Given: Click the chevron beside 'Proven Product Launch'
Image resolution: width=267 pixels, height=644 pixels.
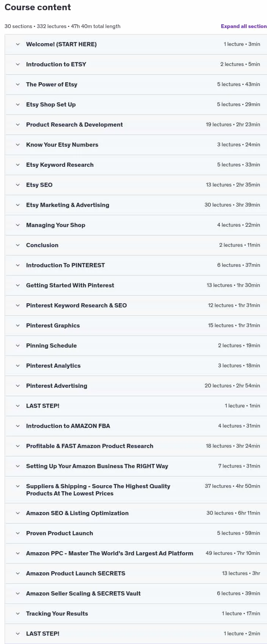Looking at the screenshot, I should coord(18,533).
